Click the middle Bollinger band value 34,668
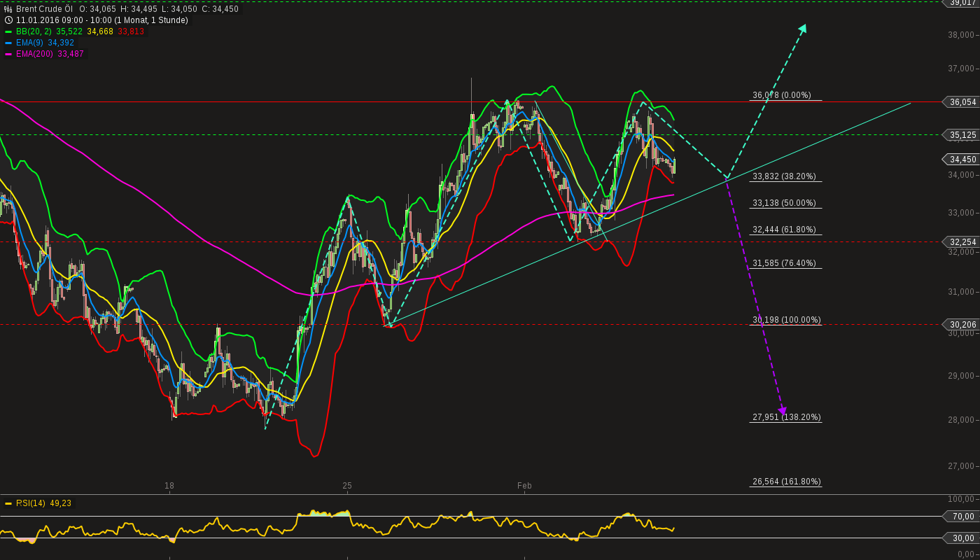This screenshot has width=980, height=560. tap(100, 31)
